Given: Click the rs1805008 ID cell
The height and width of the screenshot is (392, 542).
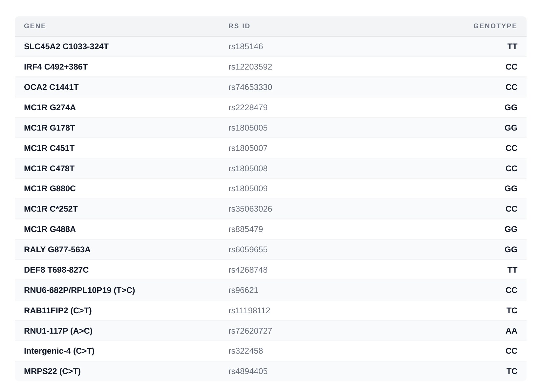Looking at the screenshot, I should pyautogui.click(x=248, y=169).
